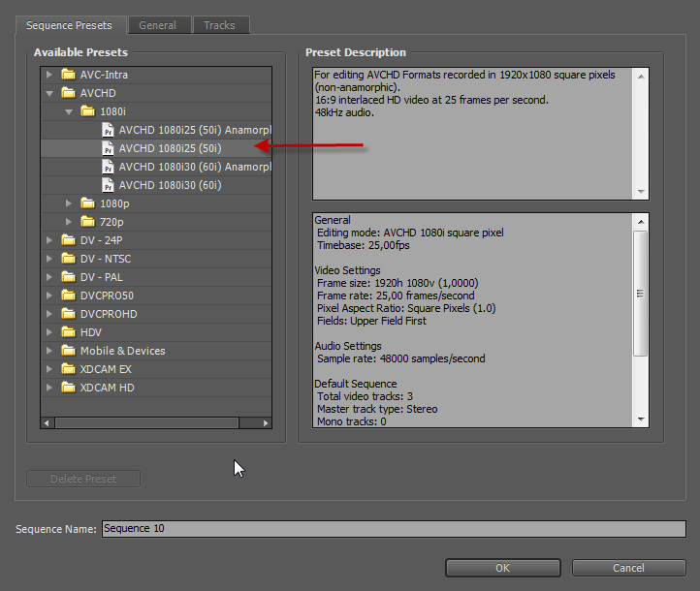Click preset file icon for AVCHD 1080i30 (60i) Anamorphic

click(x=108, y=167)
